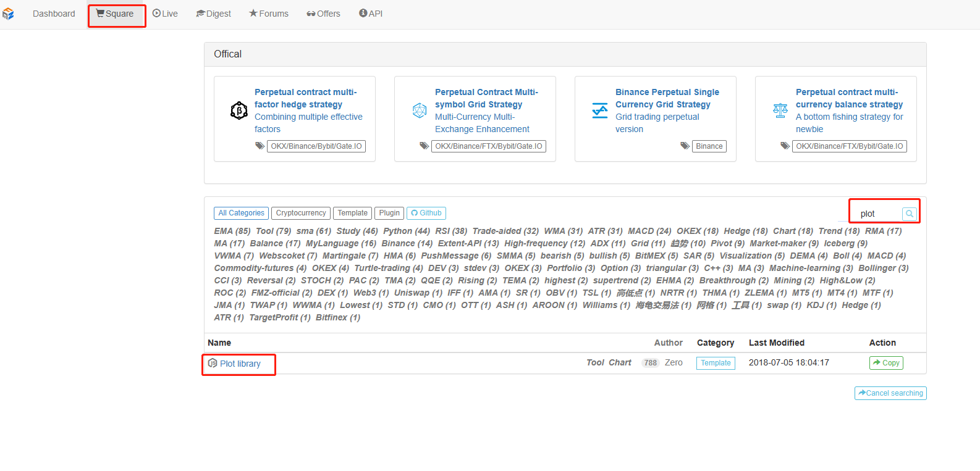Filter by Cryptocurrency category

pyautogui.click(x=301, y=213)
